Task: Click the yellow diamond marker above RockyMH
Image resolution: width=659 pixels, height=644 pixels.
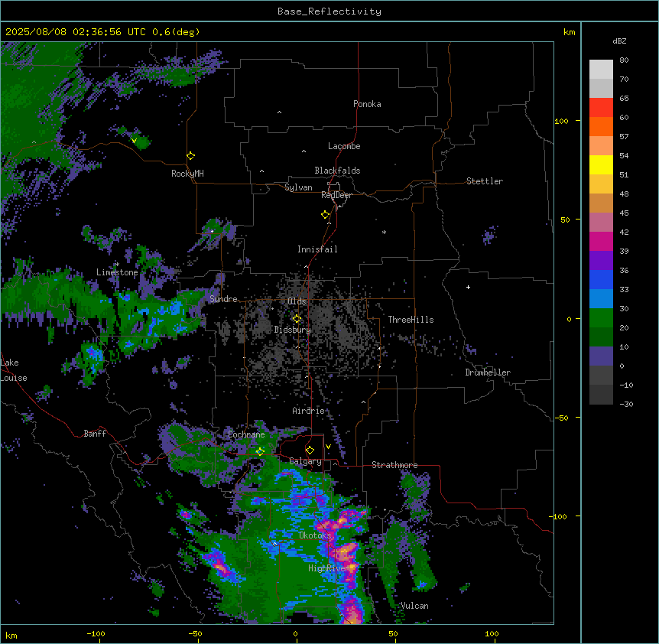Action: (190, 155)
